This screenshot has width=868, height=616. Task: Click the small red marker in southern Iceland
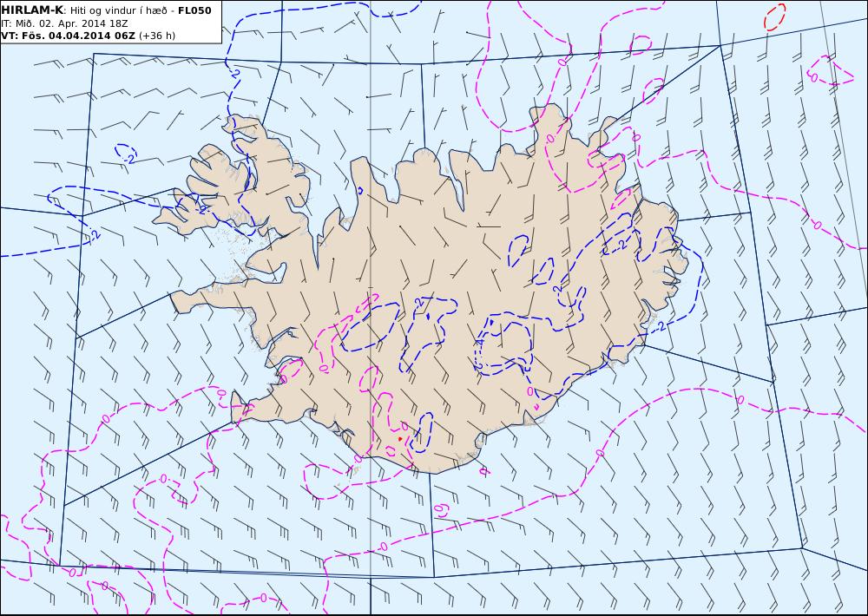coord(400,439)
